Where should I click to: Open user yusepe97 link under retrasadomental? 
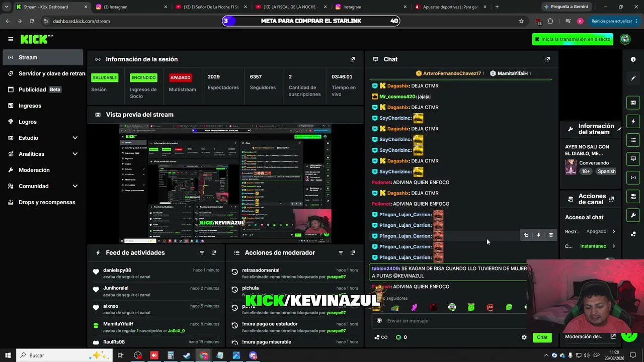336,277
